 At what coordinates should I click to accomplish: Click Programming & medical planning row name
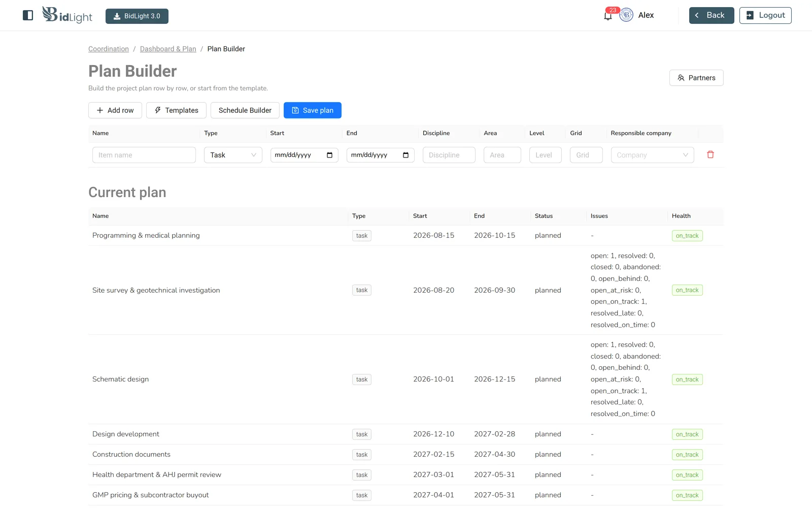(x=146, y=235)
